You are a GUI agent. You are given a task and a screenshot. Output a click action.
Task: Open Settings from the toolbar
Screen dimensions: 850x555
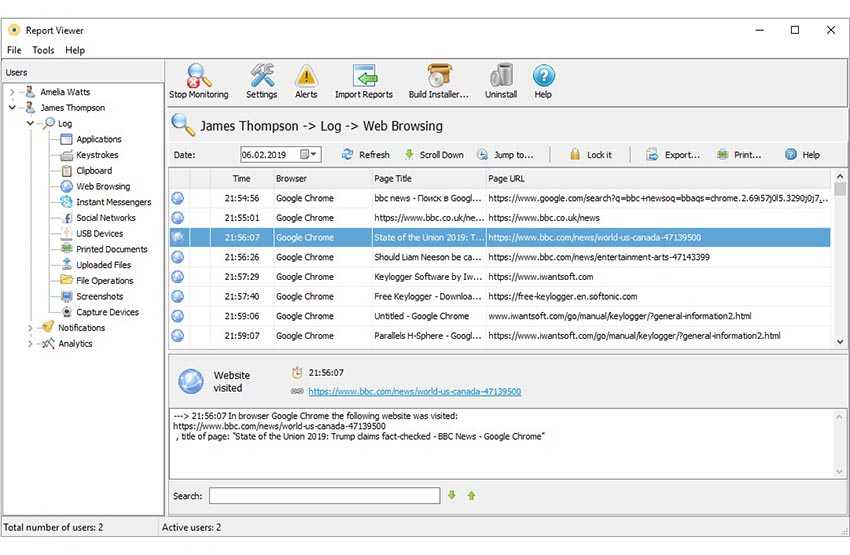[261, 76]
